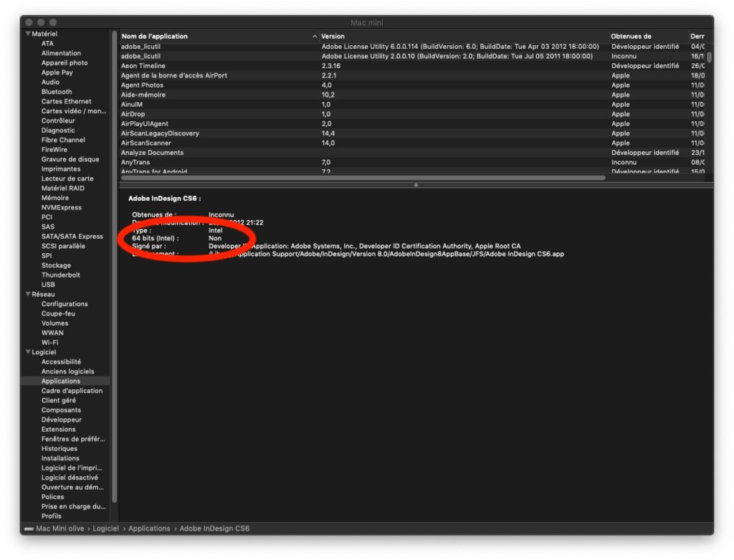Open Profils in the sidebar

(x=52, y=516)
